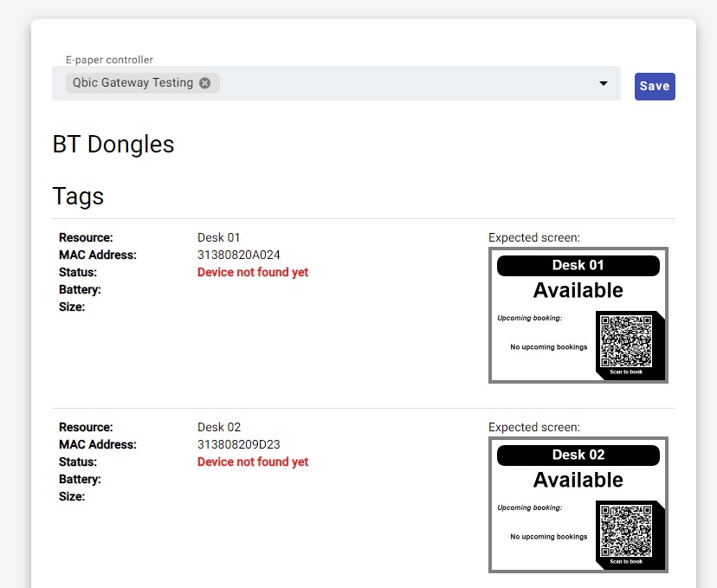Click Desk 01 resource name text

(219, 237)
